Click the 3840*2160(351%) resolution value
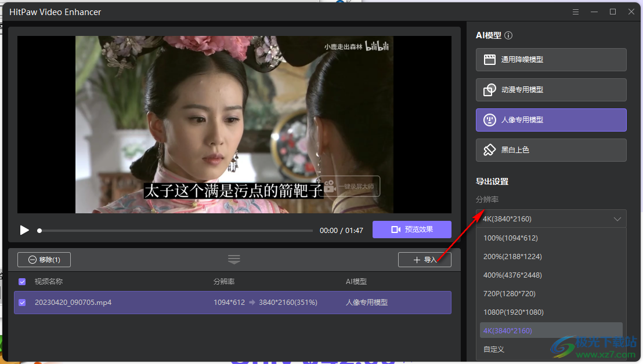Screen dimensions: 643x364 (288, 303)
